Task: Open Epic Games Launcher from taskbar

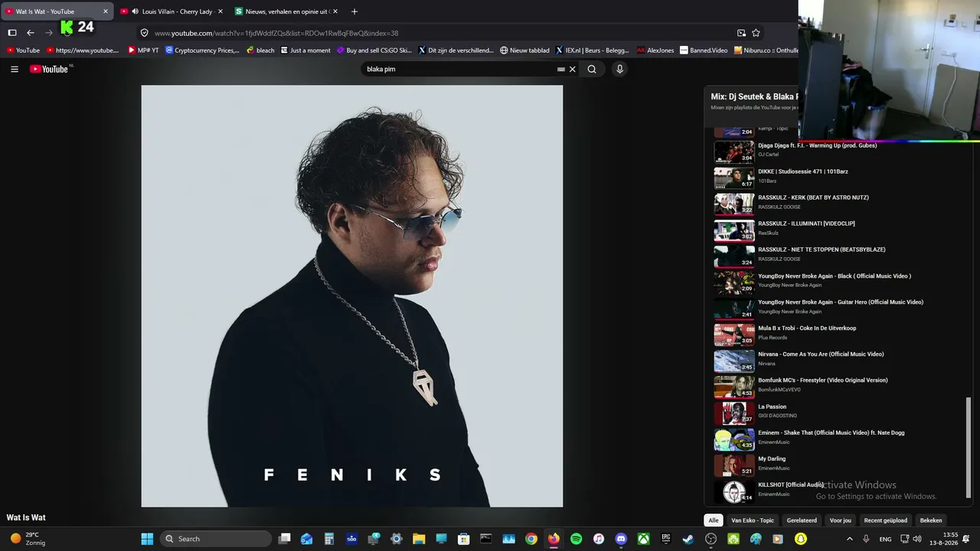Action: 666,539
